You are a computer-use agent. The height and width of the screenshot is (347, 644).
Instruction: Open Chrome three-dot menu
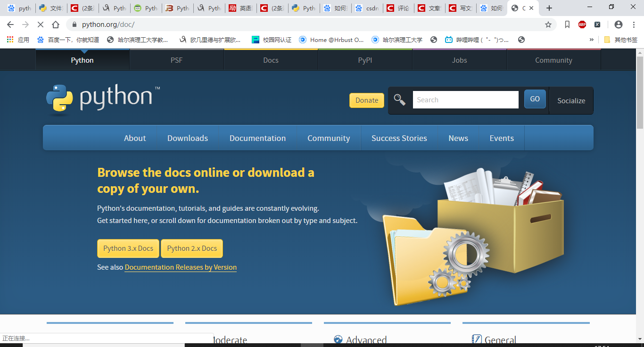tap(633, 25)
